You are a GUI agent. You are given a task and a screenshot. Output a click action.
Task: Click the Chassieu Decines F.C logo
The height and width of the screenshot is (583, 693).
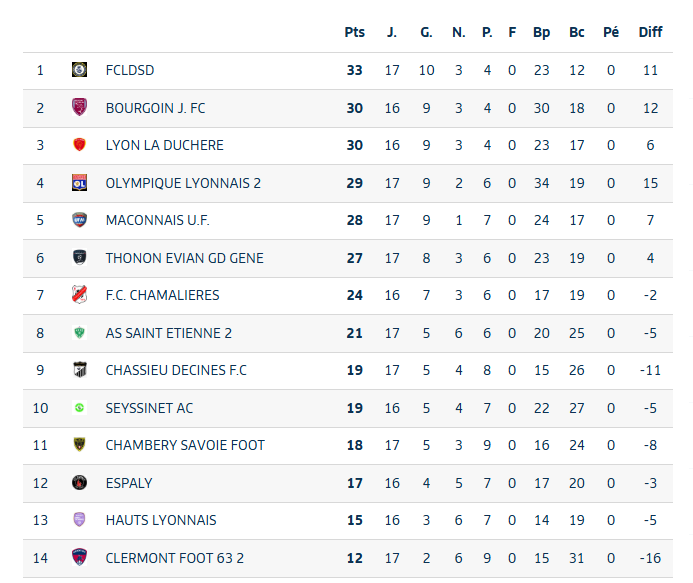coord(80,370)
